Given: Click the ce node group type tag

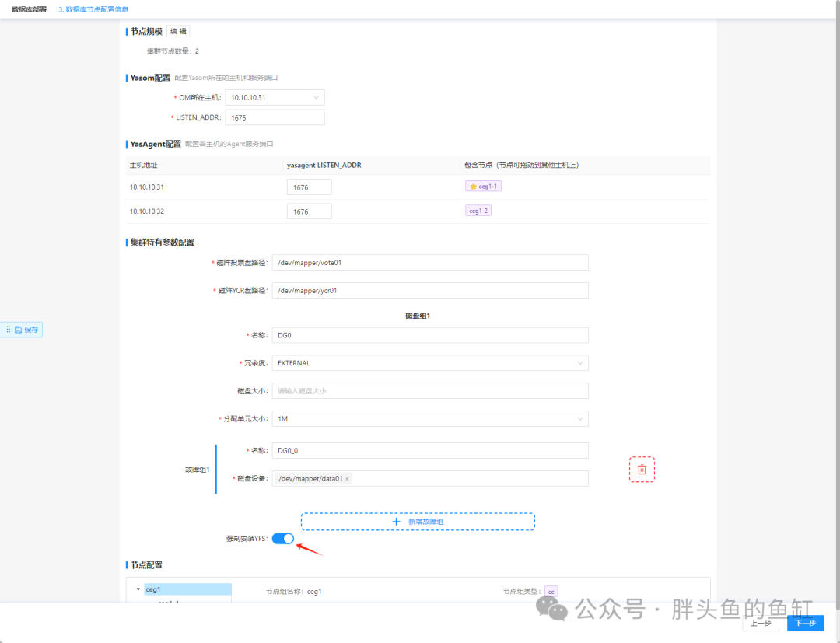Looking at the screenshot, I should pyautogui.click(x=551, y=592).
